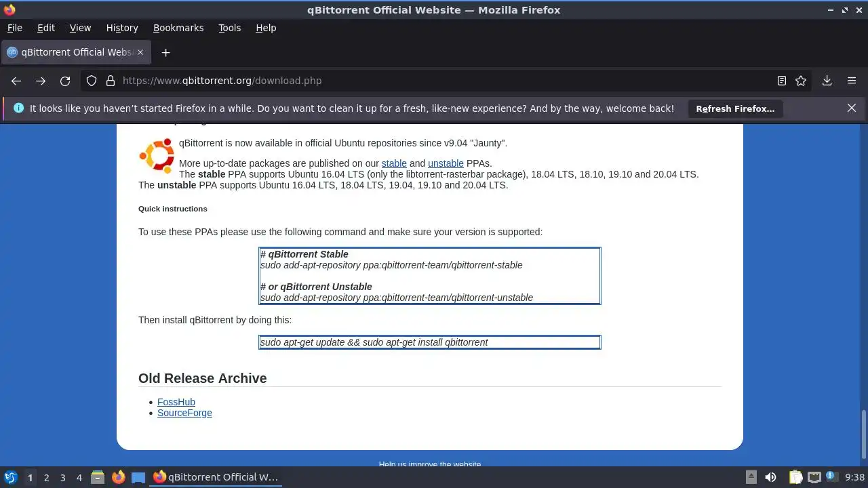Open the file manager from the taskbar

pyautogui.click(x=98, y=477)
